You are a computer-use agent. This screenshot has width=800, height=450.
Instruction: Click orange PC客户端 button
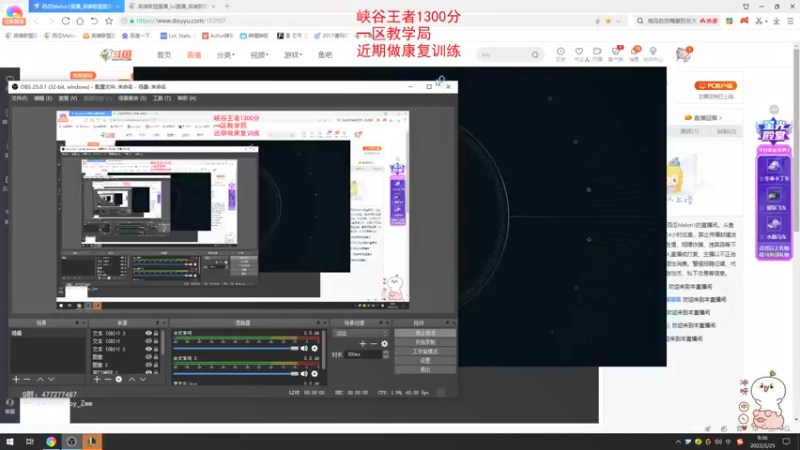tap(716, 86)
